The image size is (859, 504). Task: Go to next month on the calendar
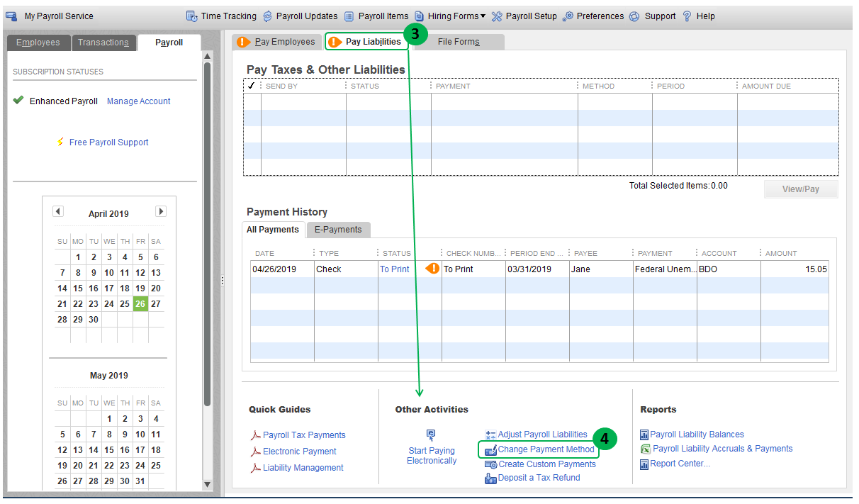pos(161,211)
